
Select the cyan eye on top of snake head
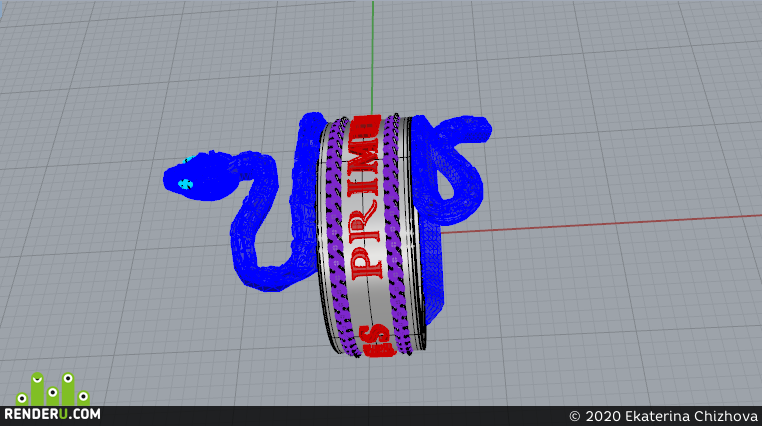pos(189,159)
